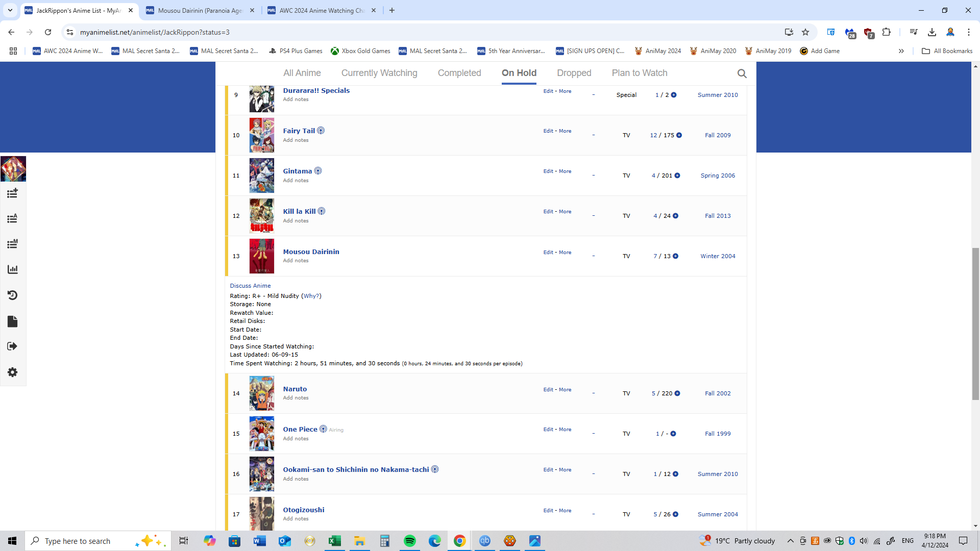This screenshot has height=551, width=980.
Task: Click the search magnifier in list header
Action: click(x=742, y=73)
